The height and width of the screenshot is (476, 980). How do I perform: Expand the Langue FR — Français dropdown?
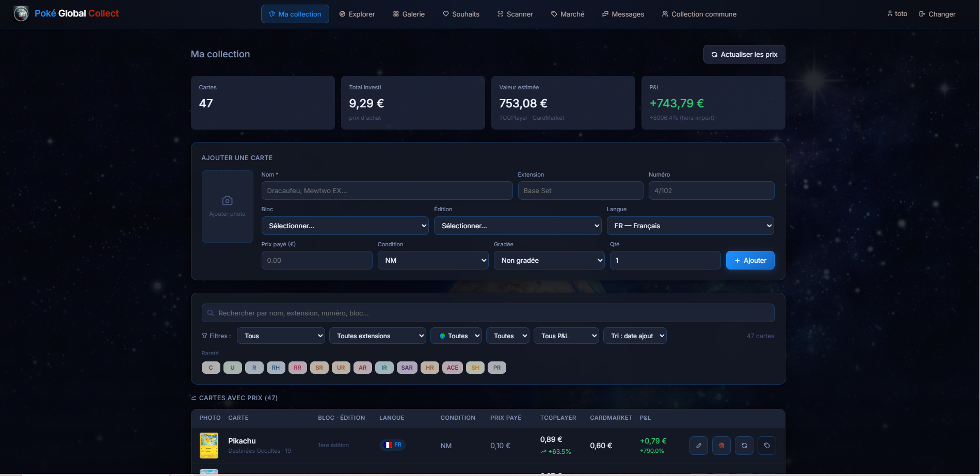(x=690, y=226)
